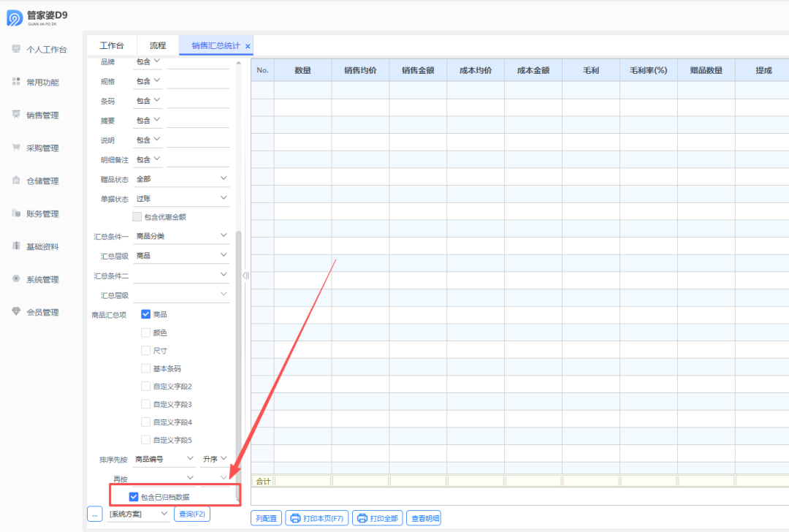
Task: Open 说明 condition dropdown
Action: point(148,140)
